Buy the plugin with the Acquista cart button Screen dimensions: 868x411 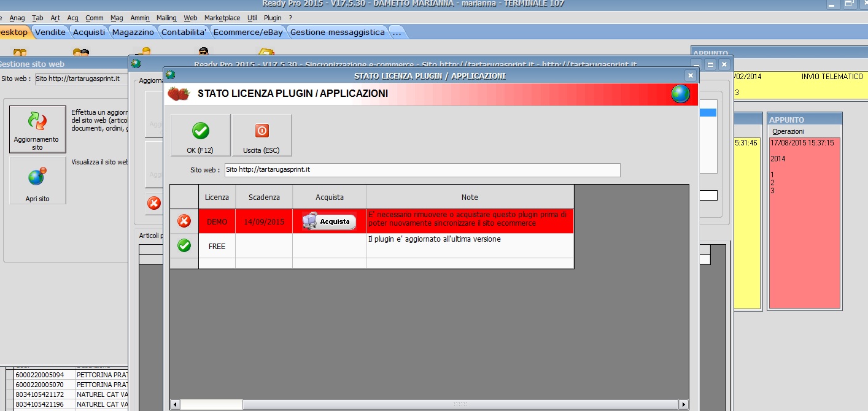[x=329, y=221]
